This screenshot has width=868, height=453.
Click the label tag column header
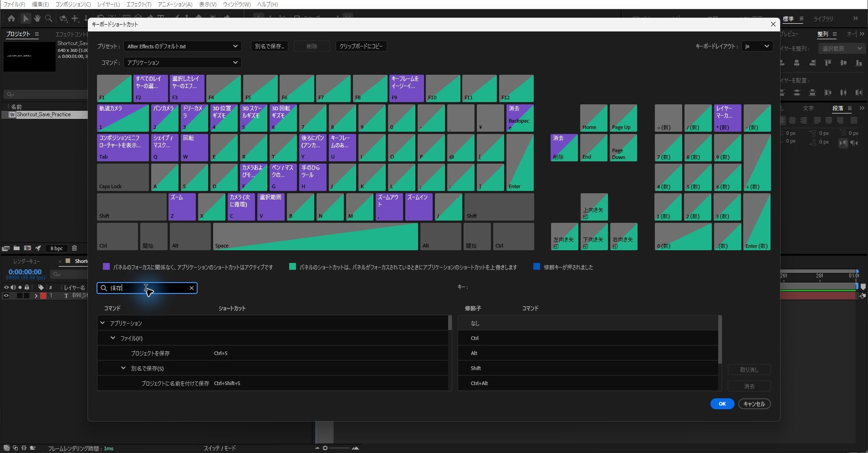[x=41, y=288]
